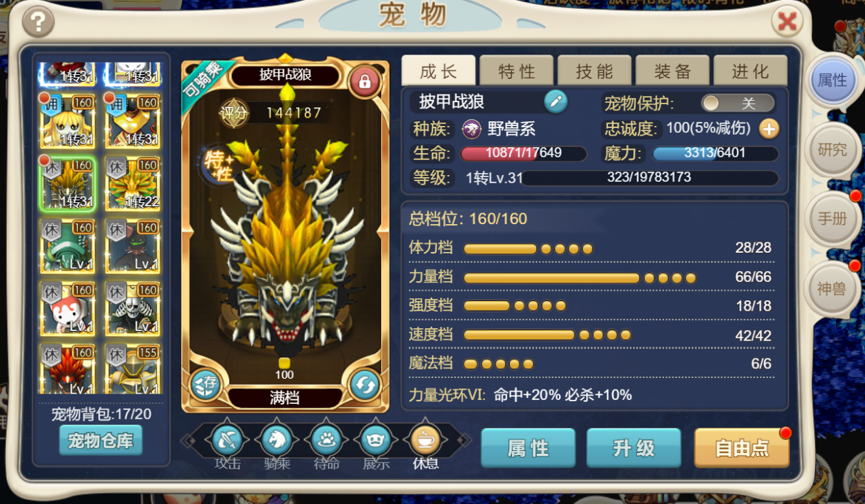Image resolution: width=865 pixels, height=504 pixels.
Task: Select the 展示 display mode icon
Action: (376, 440)
